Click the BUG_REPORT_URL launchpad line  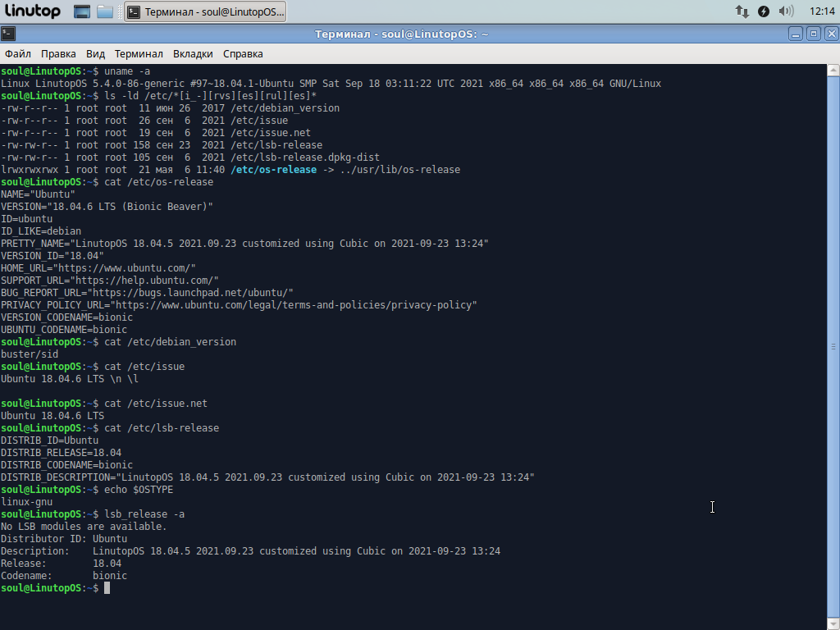(x=147, y=293)
